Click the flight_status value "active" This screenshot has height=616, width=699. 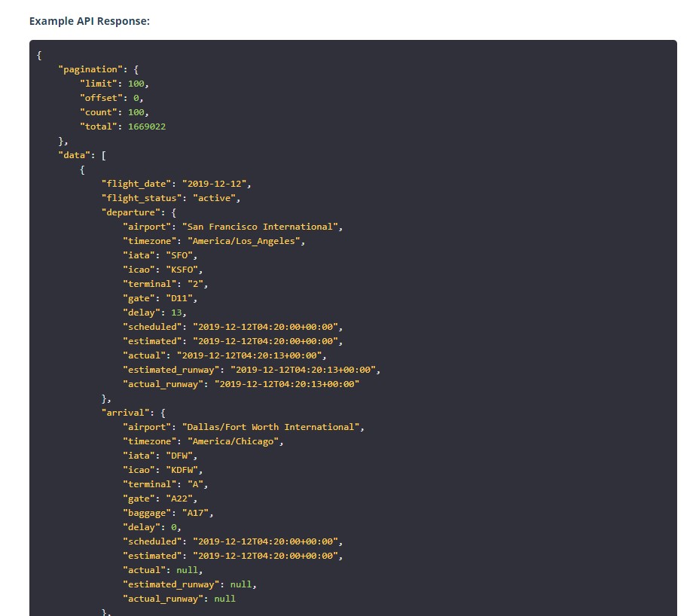point(217,198)
